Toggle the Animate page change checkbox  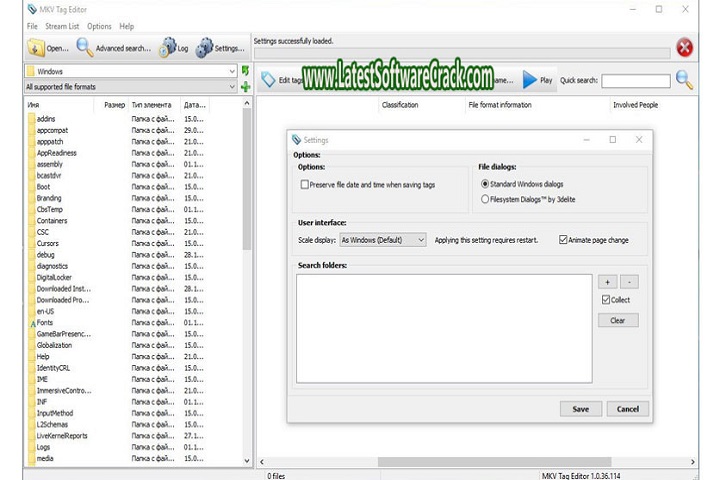[563, 240]
